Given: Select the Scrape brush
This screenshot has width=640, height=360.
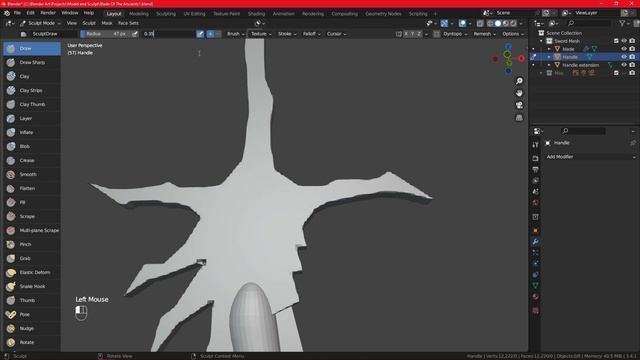Looking at the screenshot, I should point(32,216).
